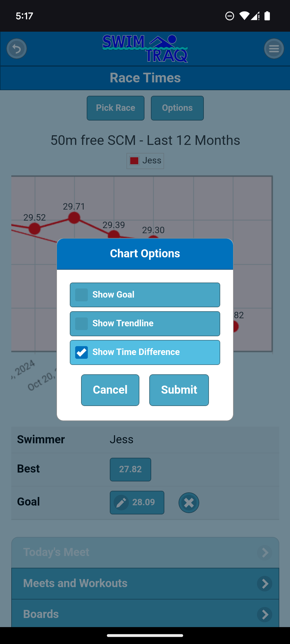Viewport: 290px width, 644px height.
Task: Open the Pick Race menu
Action: (x=115, y=108)
